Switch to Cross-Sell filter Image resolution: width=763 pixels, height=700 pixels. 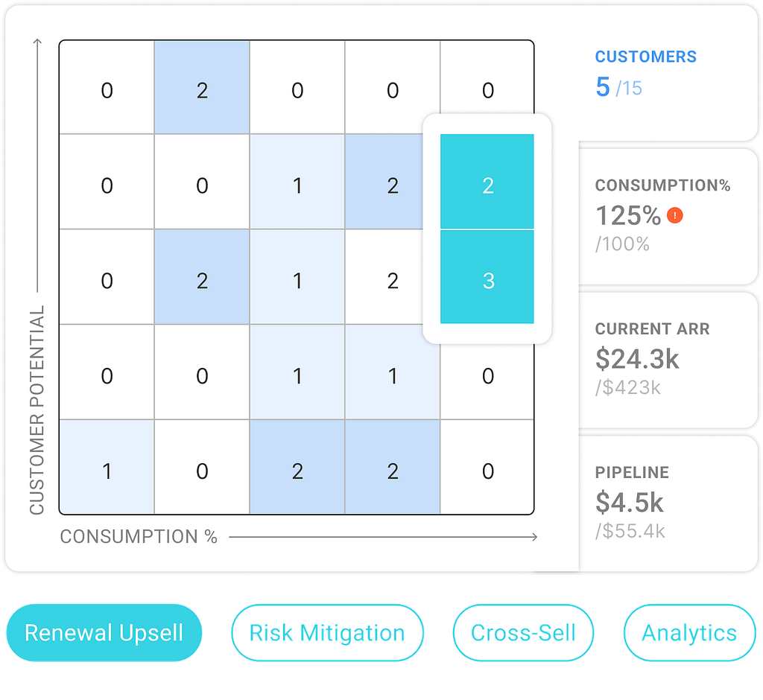point(523,632)
